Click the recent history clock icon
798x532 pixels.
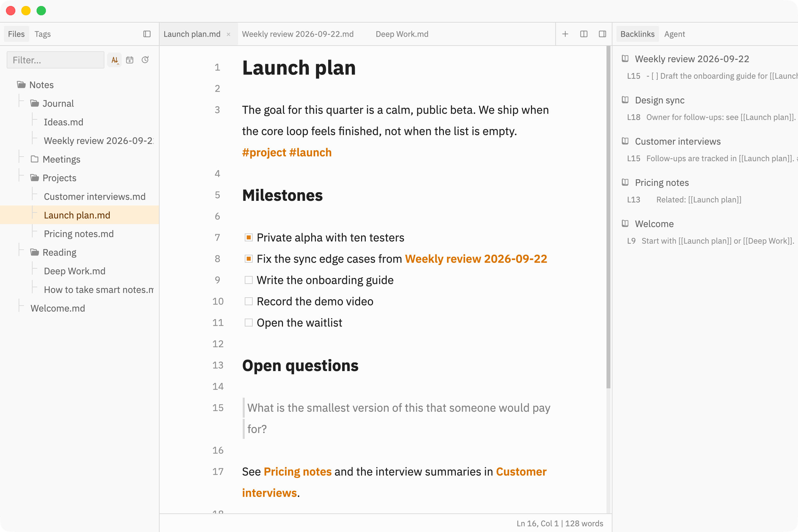[145, 60]
